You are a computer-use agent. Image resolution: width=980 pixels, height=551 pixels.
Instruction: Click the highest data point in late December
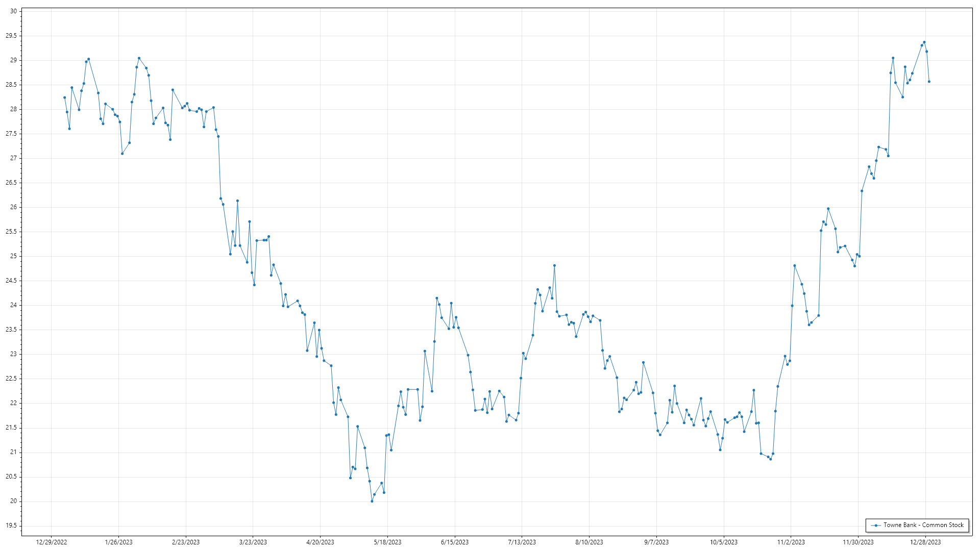point(924,42)
